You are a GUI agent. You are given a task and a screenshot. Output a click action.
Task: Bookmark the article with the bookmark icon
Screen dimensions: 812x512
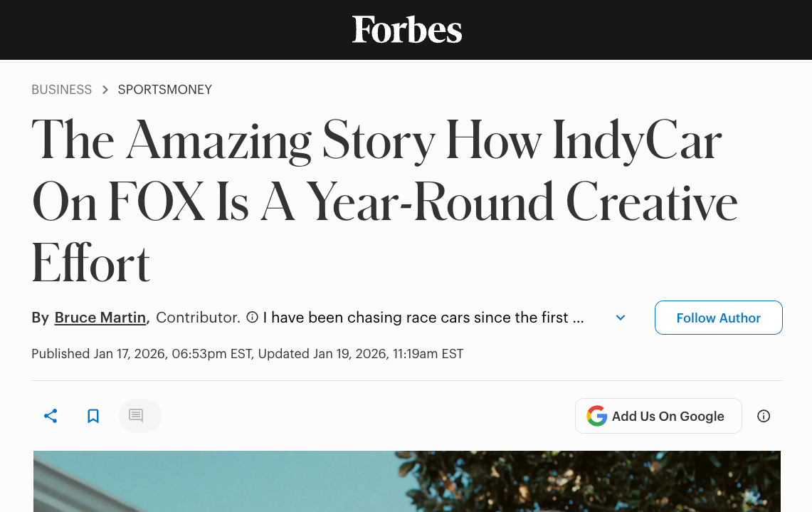pos(93,416)
